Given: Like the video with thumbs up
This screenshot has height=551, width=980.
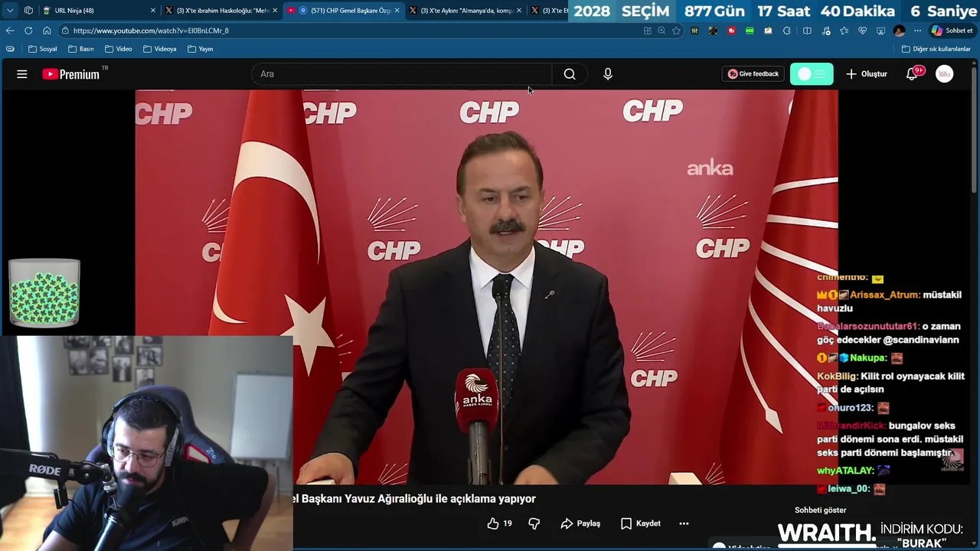Looking at the screenshot, I should (x=499, y=523).
